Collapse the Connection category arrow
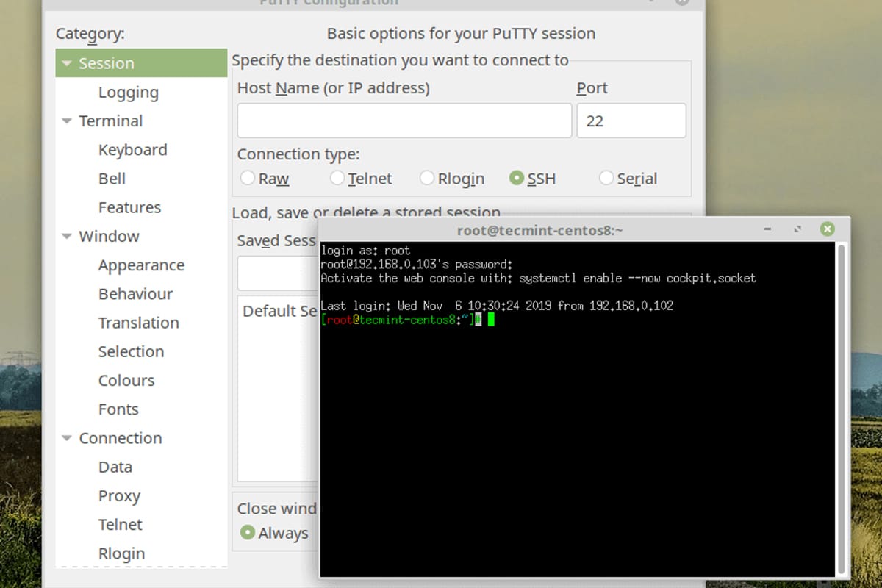 coord(67,438)
